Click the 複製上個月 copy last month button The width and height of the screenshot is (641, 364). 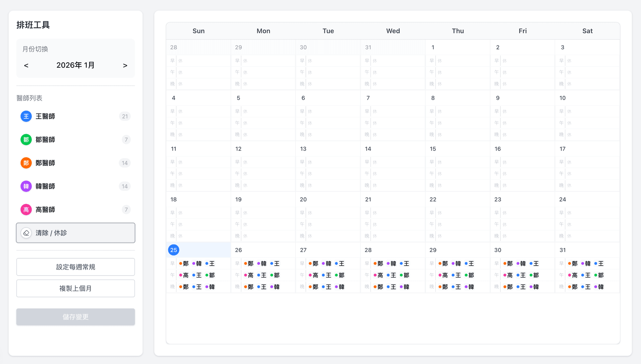(75, 288)
